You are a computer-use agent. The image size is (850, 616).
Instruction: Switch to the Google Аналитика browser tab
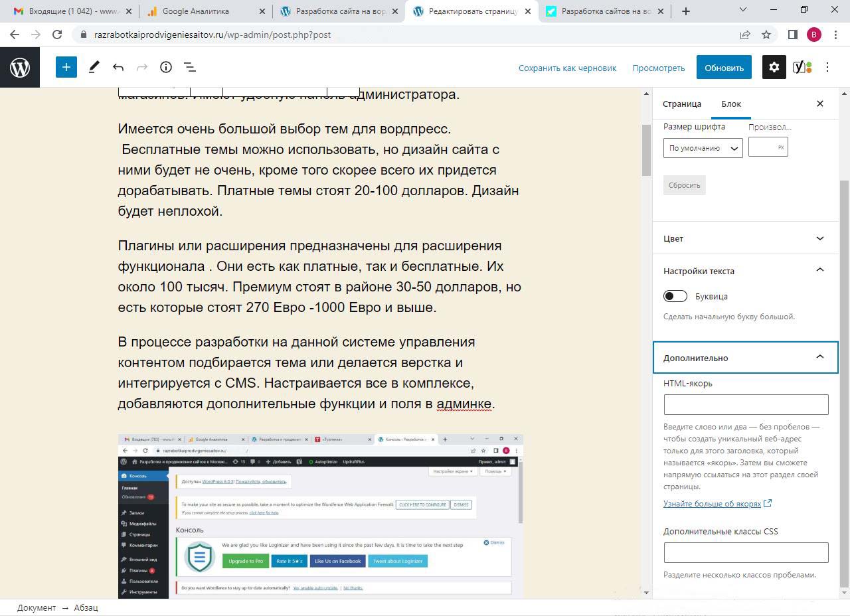click(205, 11)
